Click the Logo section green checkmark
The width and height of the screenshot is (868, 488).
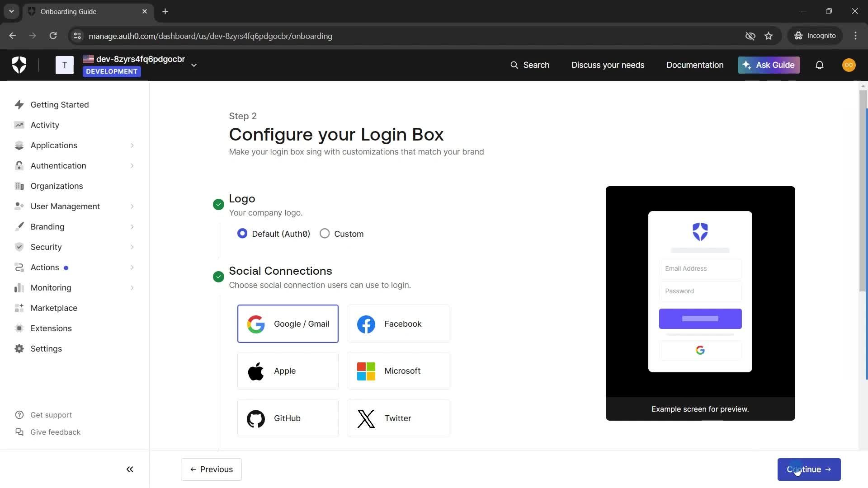(x=218, y=205)
